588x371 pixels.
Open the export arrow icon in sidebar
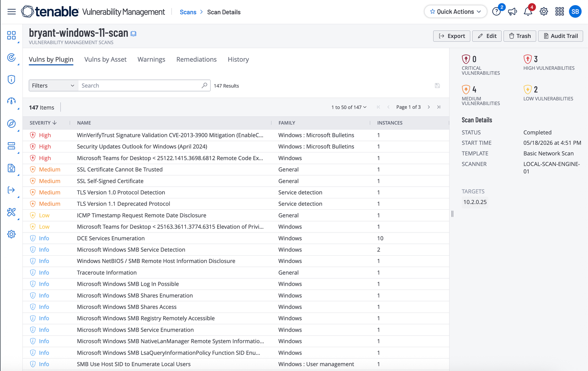11,190
